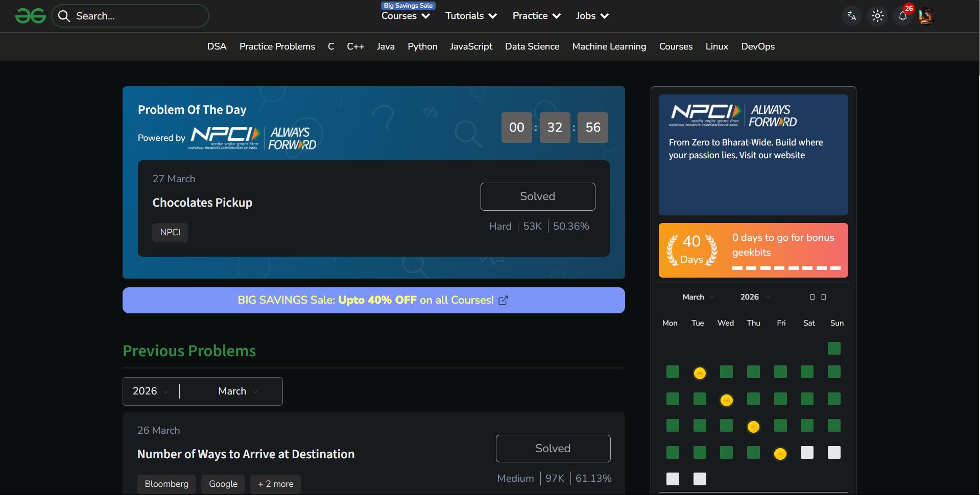Click the Solved button for Chocolates Pickup
This screenshot has width=980, height=495.
[538, 196]
